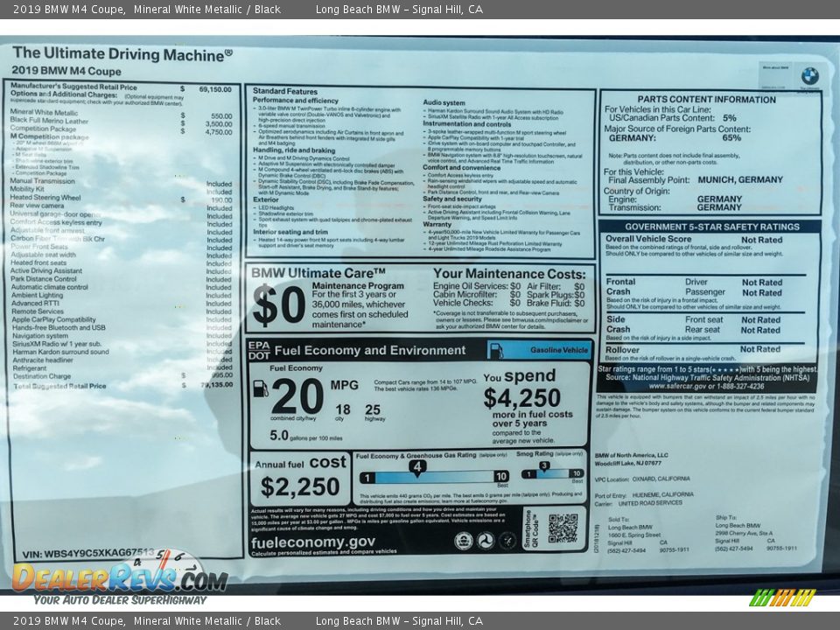
Task: Click the striped flag icon at bottom right
Action: point(782,598)
